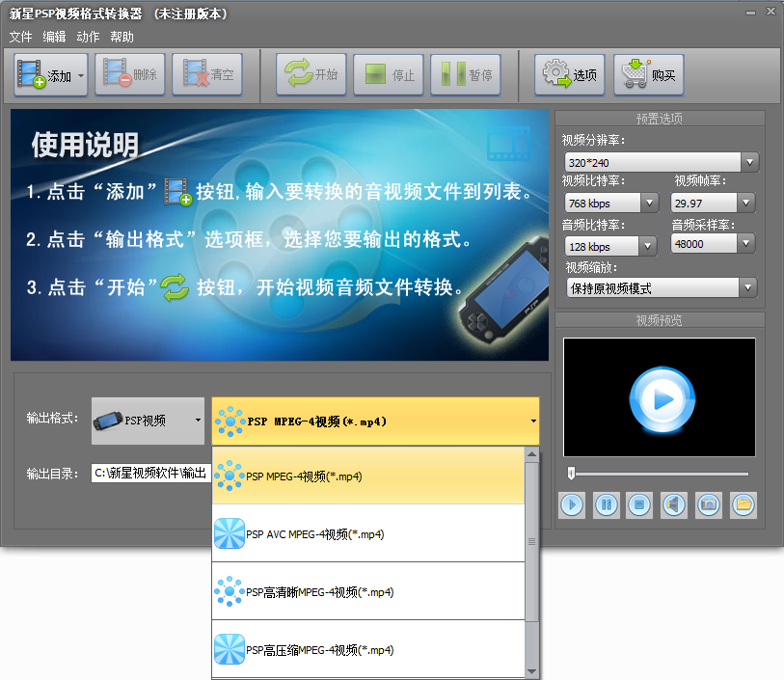Image resolution: width=784 pixels, height=680 pixels.
Task: Click the big blue play button in preview
Action: [662, 400]
